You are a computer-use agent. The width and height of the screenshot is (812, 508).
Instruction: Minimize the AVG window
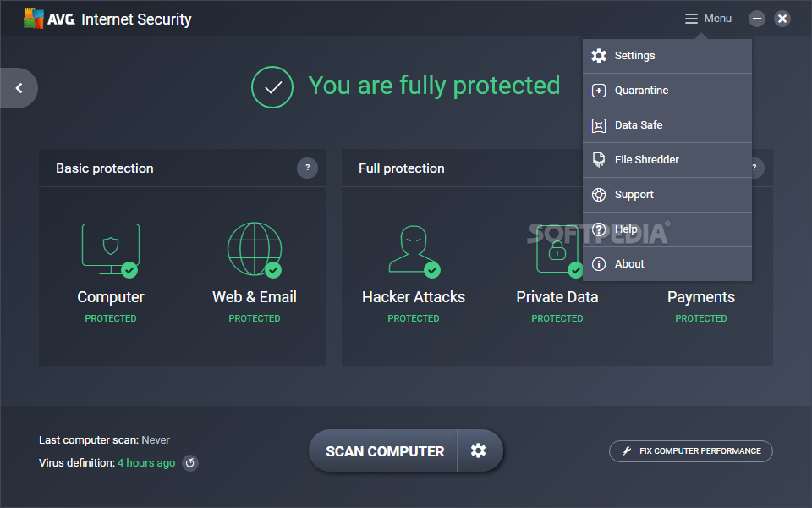[757, 19]
